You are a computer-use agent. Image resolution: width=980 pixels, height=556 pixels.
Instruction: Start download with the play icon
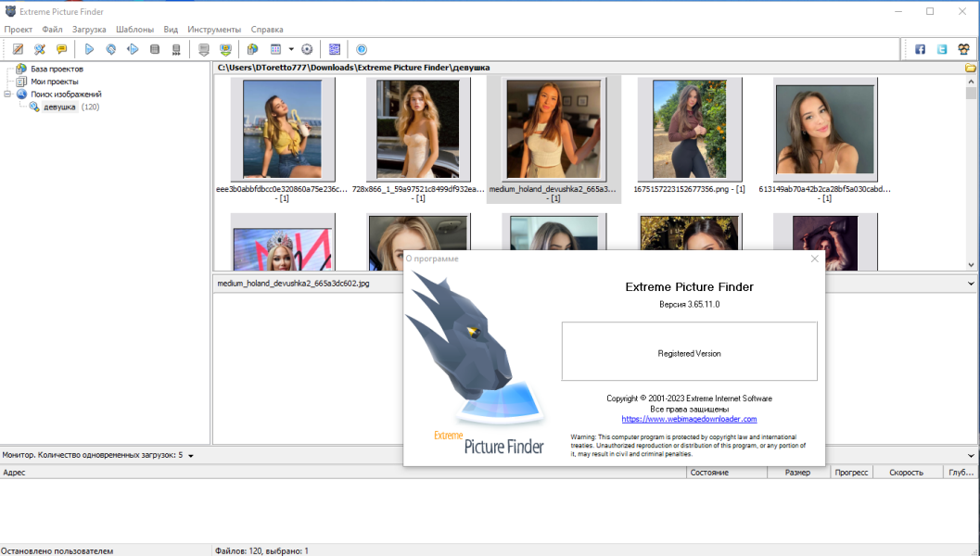tap(89, 49)
